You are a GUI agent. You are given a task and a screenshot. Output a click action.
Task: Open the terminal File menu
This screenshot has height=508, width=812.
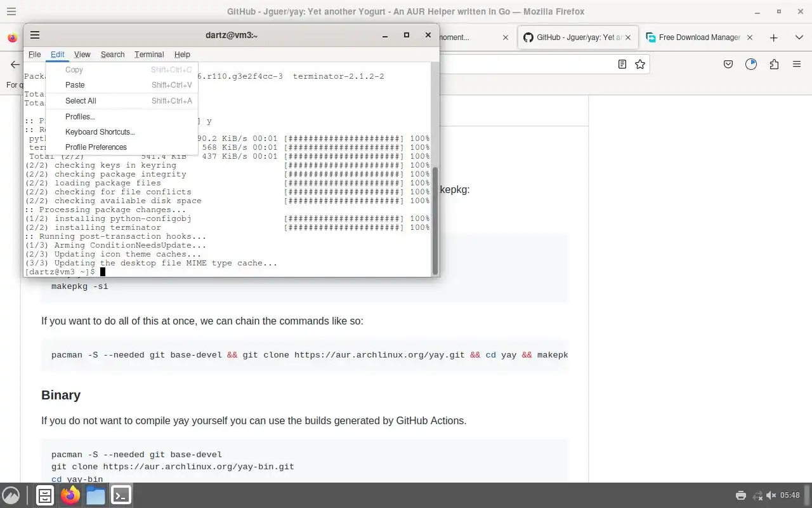click(x=34, y=55)
